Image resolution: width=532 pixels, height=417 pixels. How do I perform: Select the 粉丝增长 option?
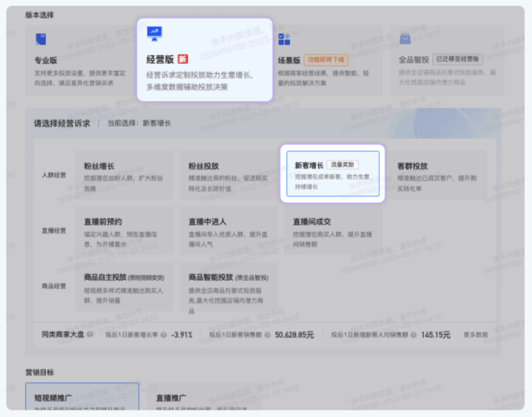pos(124,174)
